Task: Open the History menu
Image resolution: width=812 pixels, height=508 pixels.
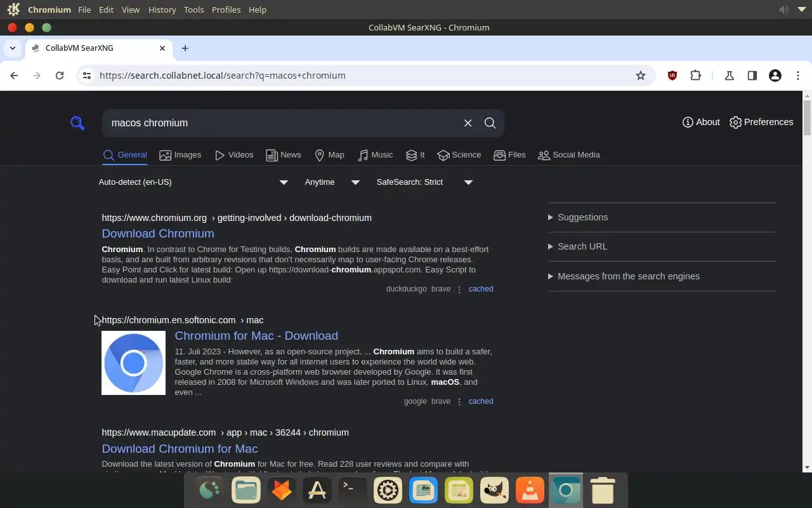Action: [x=162, y=10]
